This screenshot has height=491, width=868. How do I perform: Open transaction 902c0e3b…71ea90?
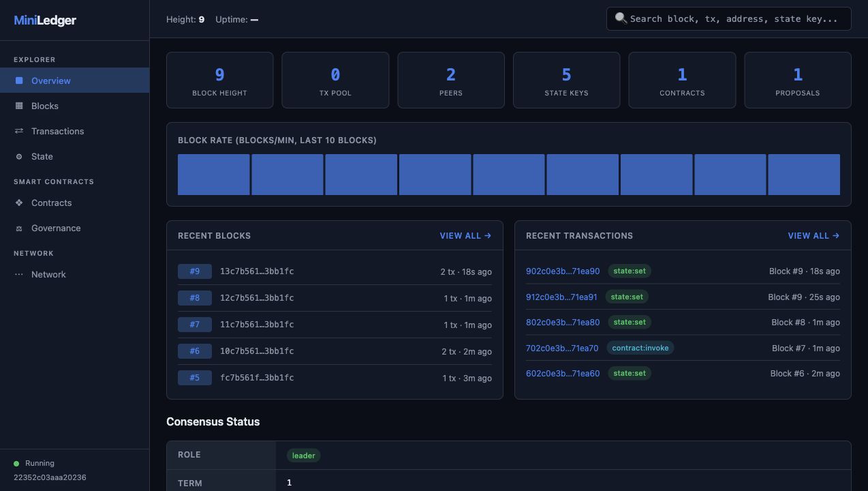click(x=563, y=271)
